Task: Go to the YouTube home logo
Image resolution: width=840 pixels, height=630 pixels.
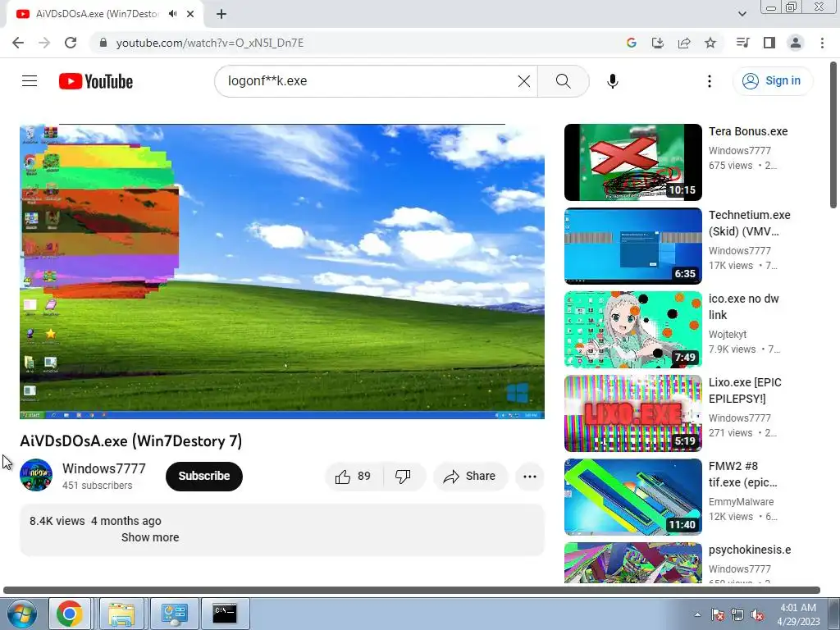Action: click(x=96, y=81)
